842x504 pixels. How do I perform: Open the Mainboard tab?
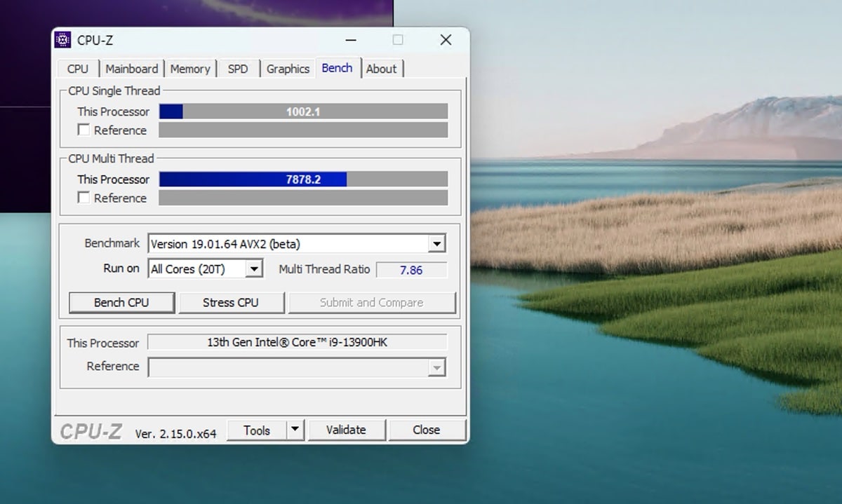tap(131, 69)
